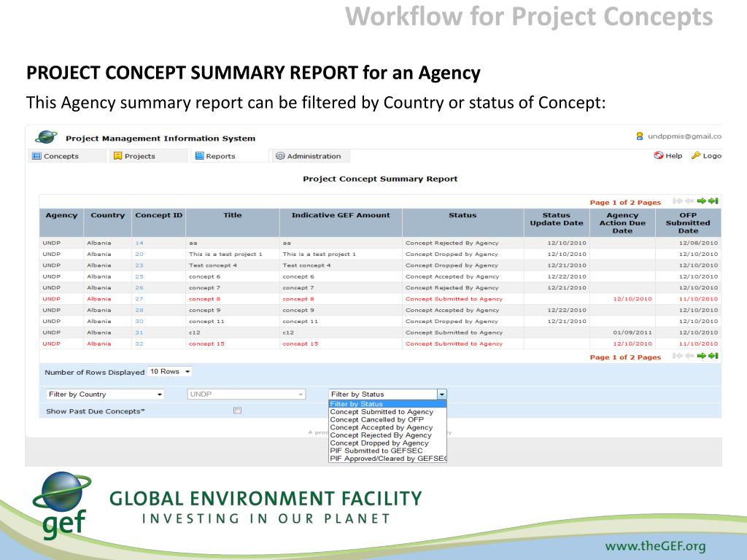Jump to last page using top green arrow
Viewport: 747px width, 560px height.
coord(713,201)
